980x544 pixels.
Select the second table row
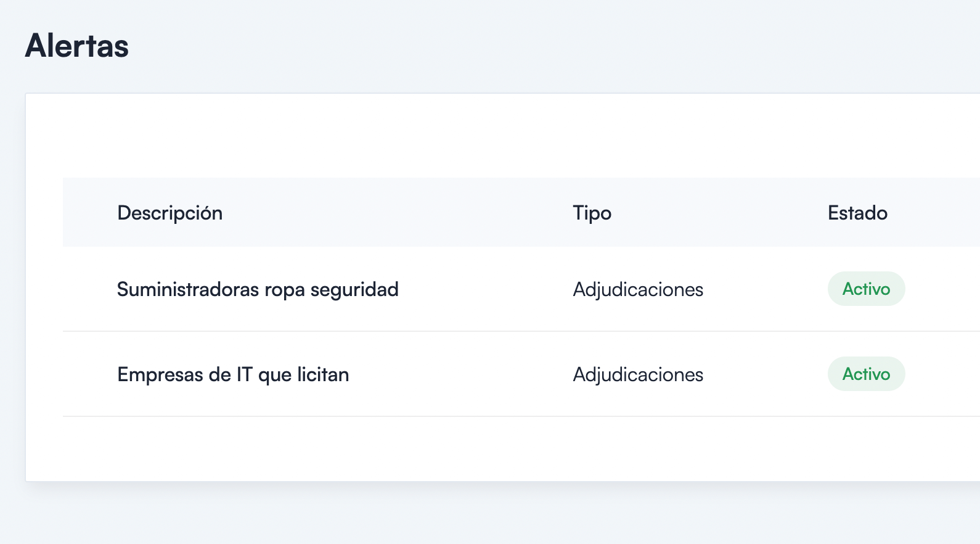431,374
